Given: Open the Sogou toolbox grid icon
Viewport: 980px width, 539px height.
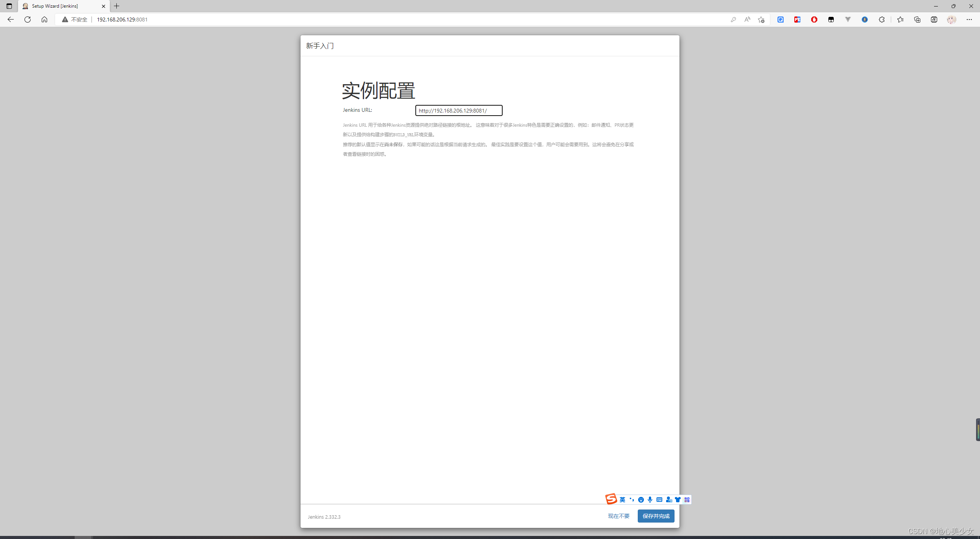Looking at the screenshot, I should (x=687, y=500).
